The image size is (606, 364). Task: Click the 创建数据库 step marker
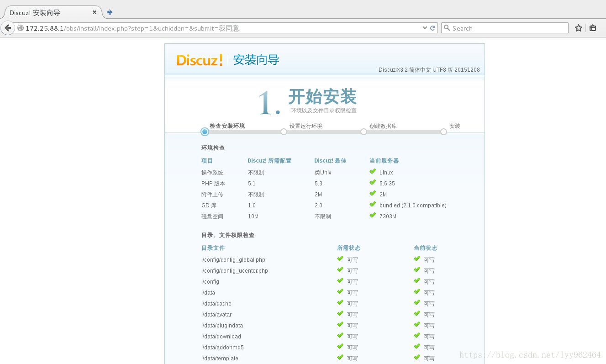[x=364, y=132]
